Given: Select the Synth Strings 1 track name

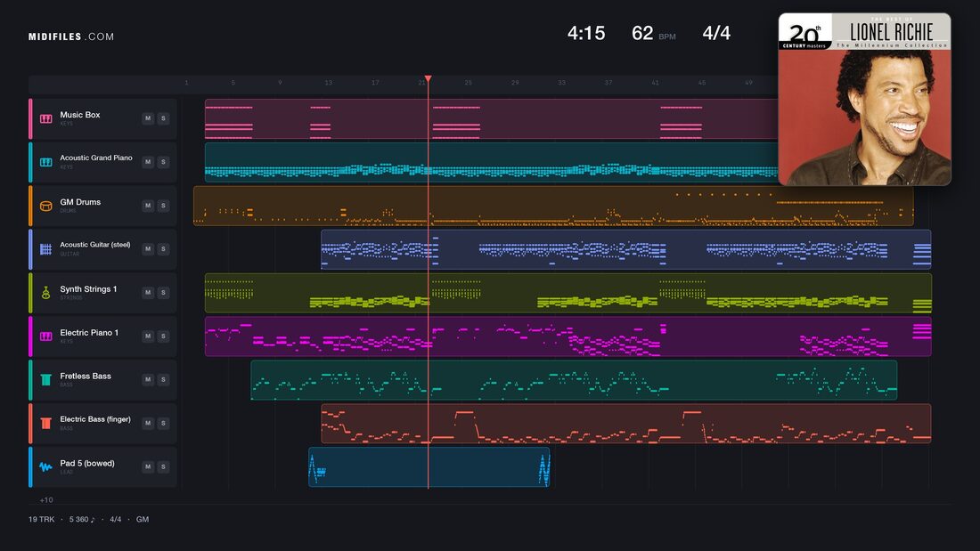Looking at the screenshot, I should [88, 289].
